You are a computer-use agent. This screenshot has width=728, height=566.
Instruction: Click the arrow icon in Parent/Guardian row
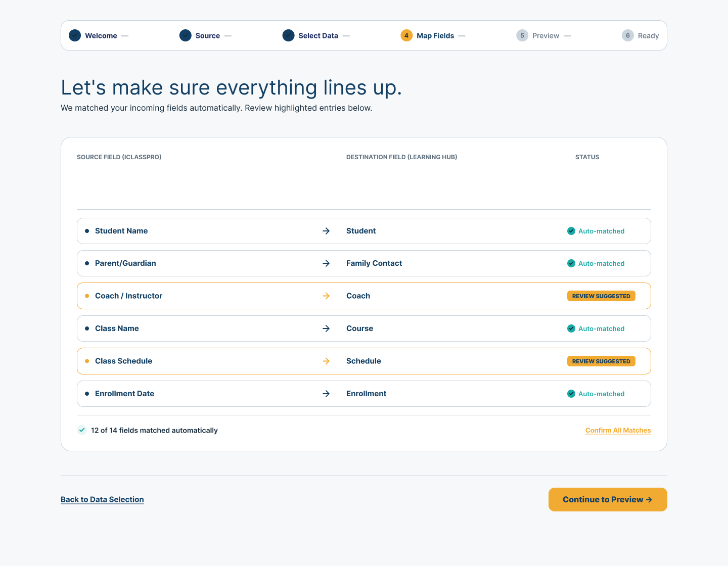coord(326,263)
